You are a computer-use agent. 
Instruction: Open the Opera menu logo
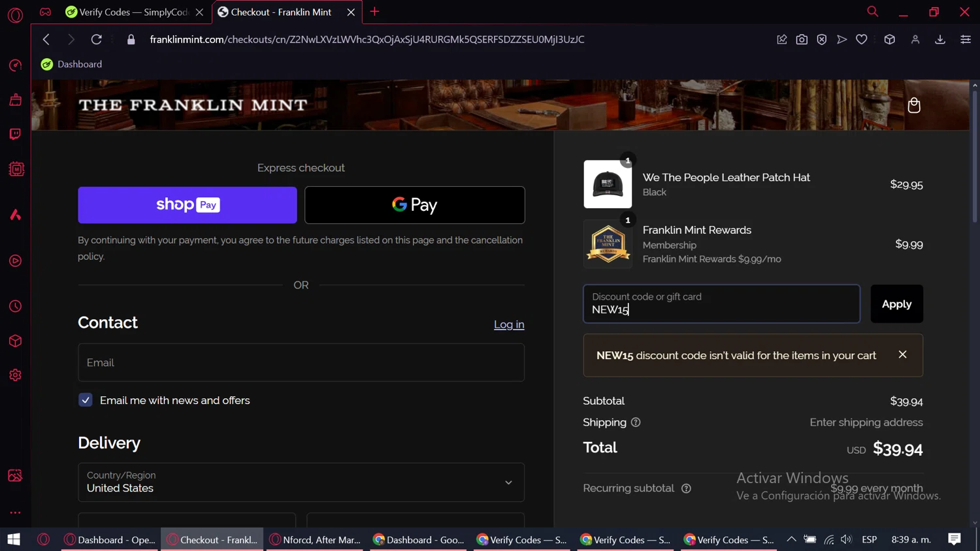tap(15, 15)
